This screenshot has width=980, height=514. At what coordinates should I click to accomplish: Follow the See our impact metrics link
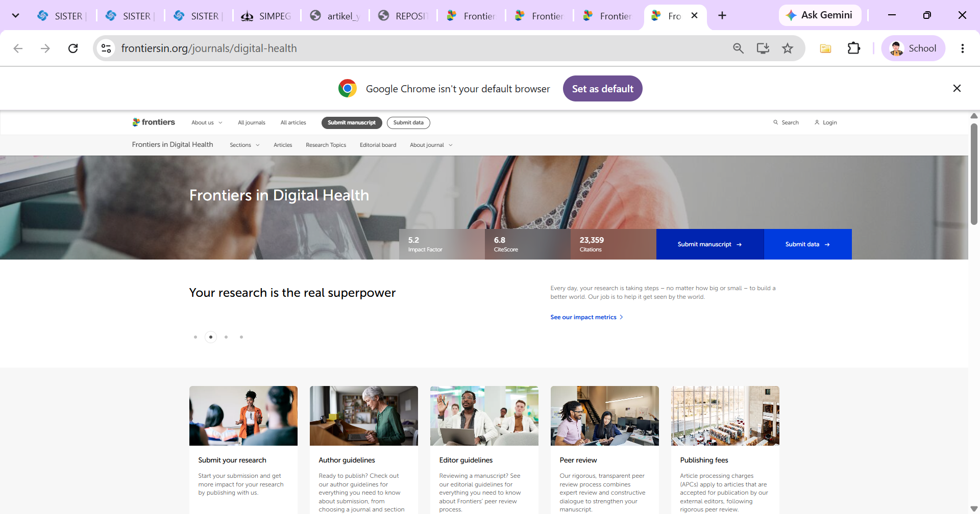[587, 317]
